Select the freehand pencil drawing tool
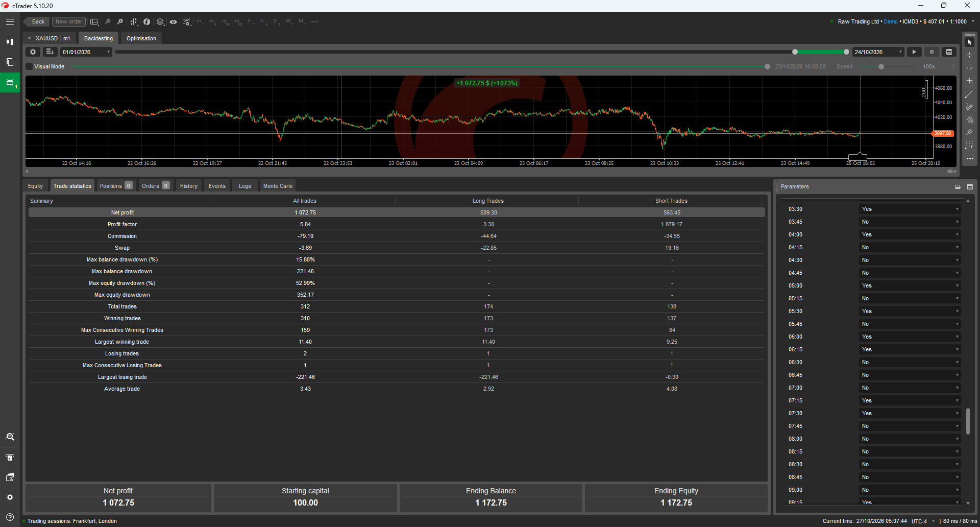 click(969, 107)
